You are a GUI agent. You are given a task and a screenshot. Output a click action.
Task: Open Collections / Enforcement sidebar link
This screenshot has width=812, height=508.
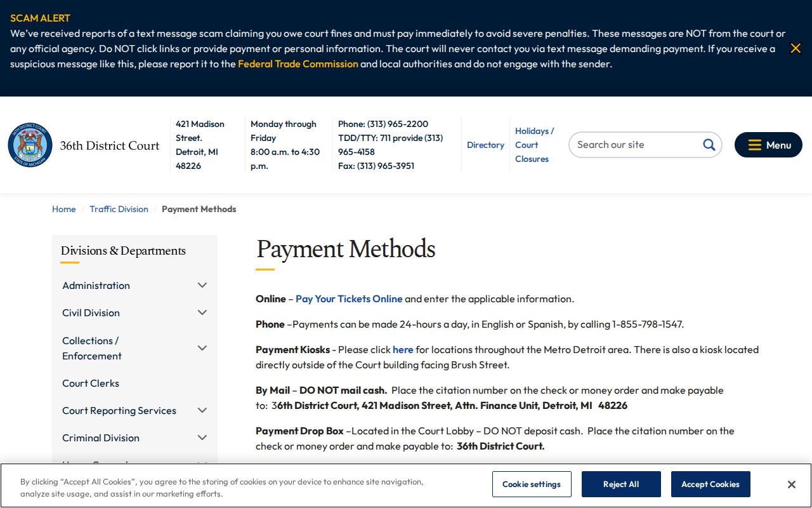[x=92, y=348]
